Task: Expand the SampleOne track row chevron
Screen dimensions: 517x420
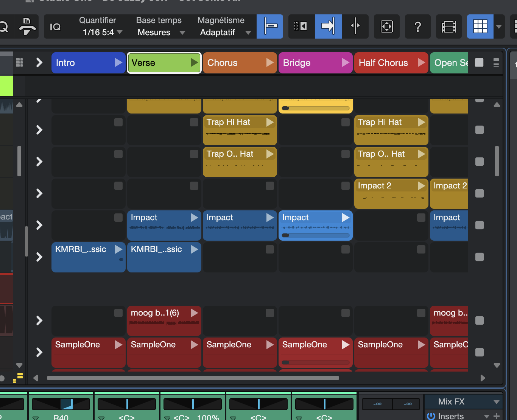Action: (39, 352)
